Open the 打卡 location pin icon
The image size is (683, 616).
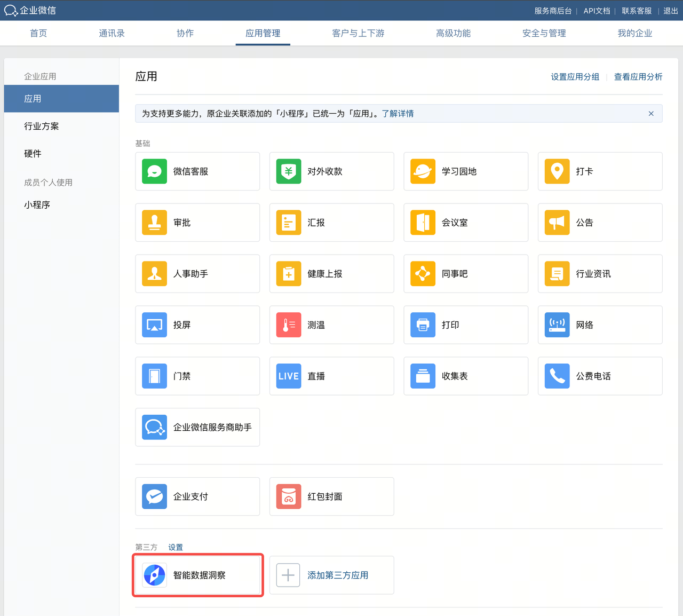(557, 171)
